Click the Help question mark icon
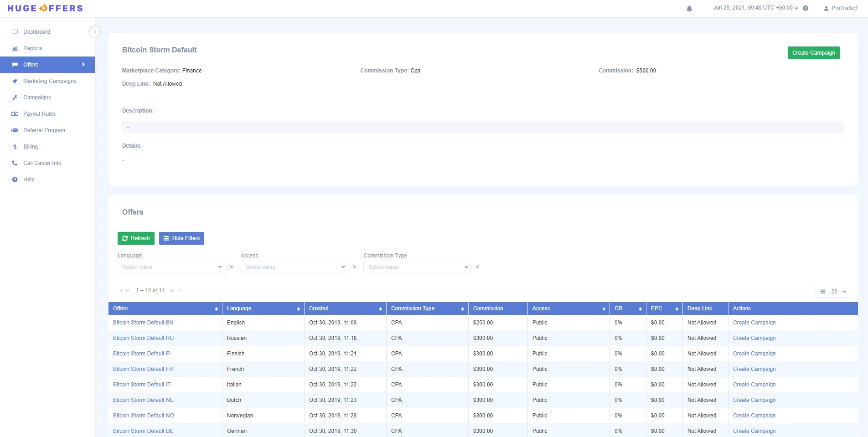The width and height of the screenshot is (868, 437). 15,180
